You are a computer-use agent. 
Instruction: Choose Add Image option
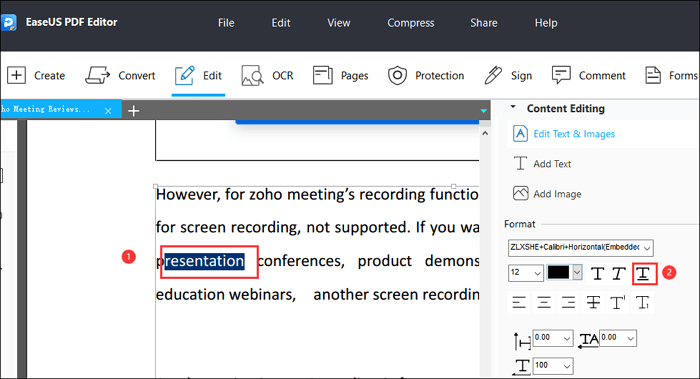click(x=547, y=194)
